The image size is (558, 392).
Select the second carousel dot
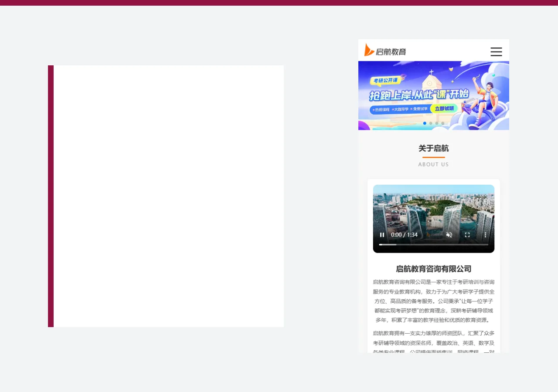[x=431, y=123]
